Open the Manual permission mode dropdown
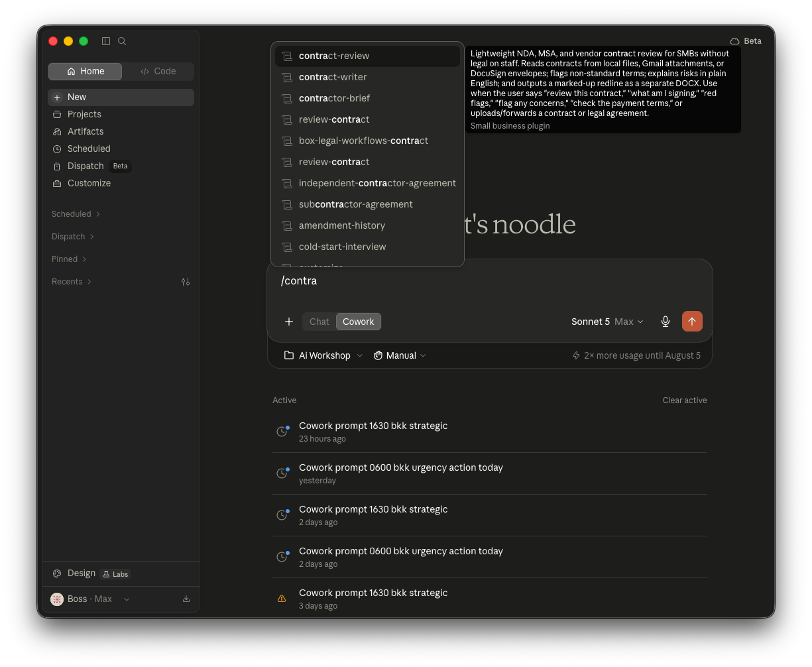Viewport: 812px width, 667px height. tap(400, 355)
